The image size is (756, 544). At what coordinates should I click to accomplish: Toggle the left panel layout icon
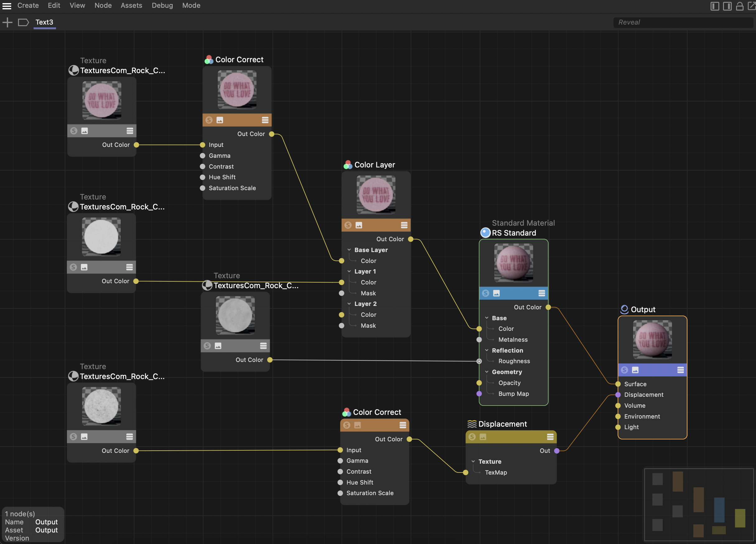pyautogui.click(x=715, y=6)
